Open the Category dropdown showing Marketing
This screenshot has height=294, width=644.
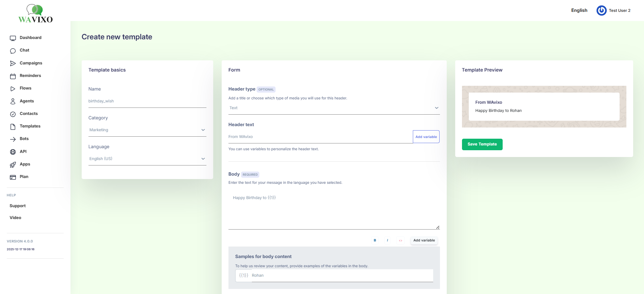point(147,130)
